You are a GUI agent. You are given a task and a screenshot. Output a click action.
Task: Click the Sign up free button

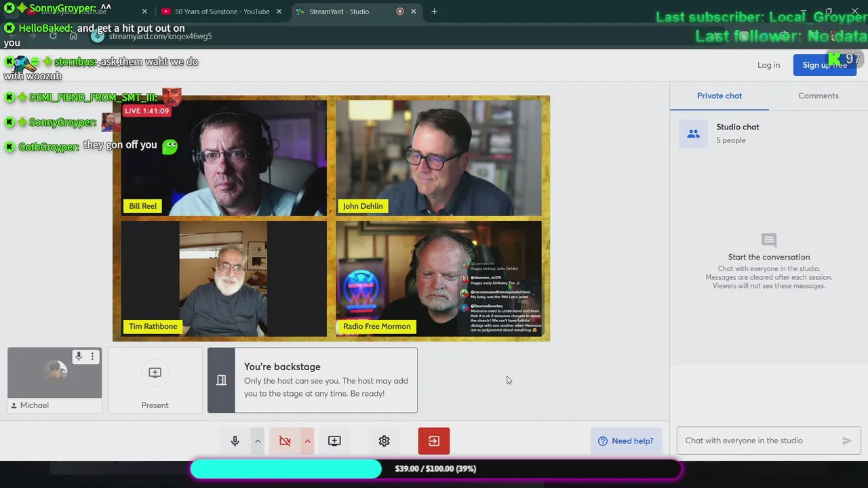(x=825, y=65)
